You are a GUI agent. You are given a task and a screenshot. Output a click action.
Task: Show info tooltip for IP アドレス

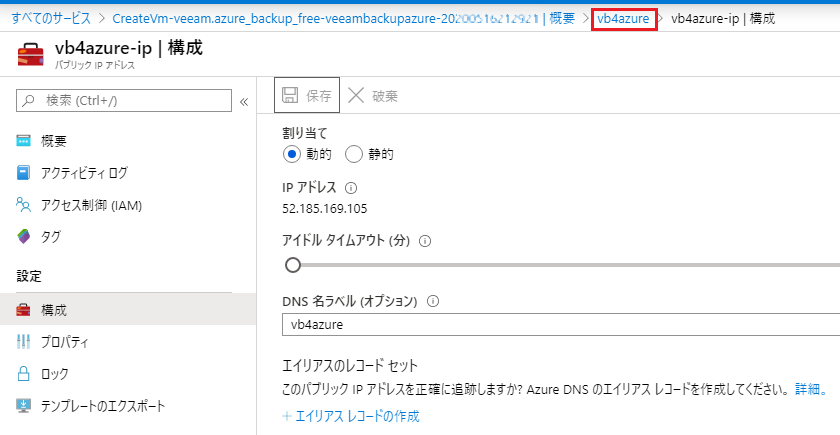coord(351,188)
